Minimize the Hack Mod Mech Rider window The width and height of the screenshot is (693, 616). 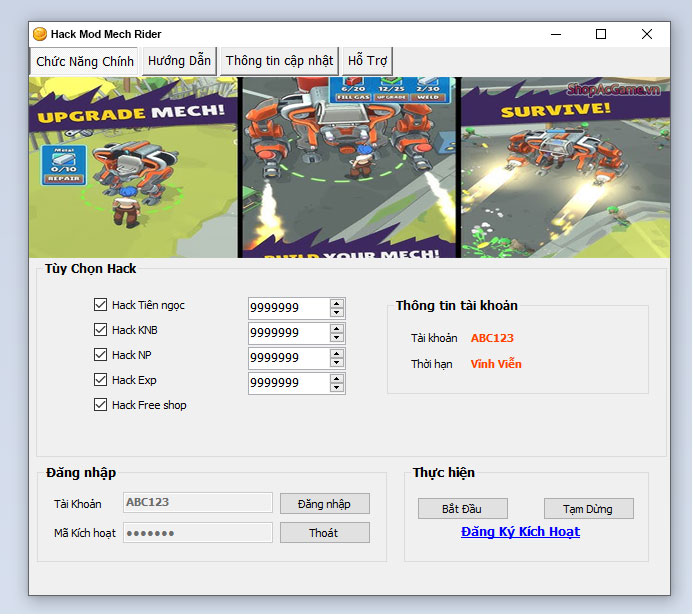coord(556,34)
